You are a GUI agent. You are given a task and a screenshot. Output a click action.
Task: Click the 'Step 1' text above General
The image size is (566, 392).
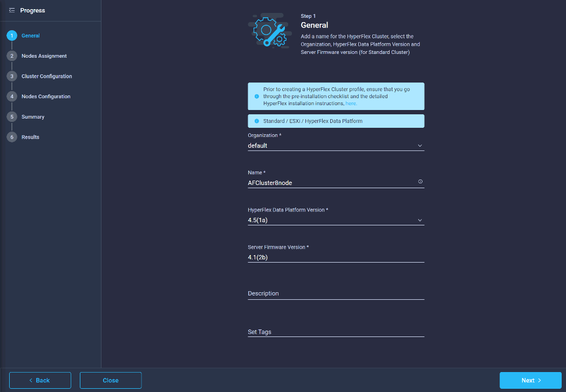[x=308, y=16]
